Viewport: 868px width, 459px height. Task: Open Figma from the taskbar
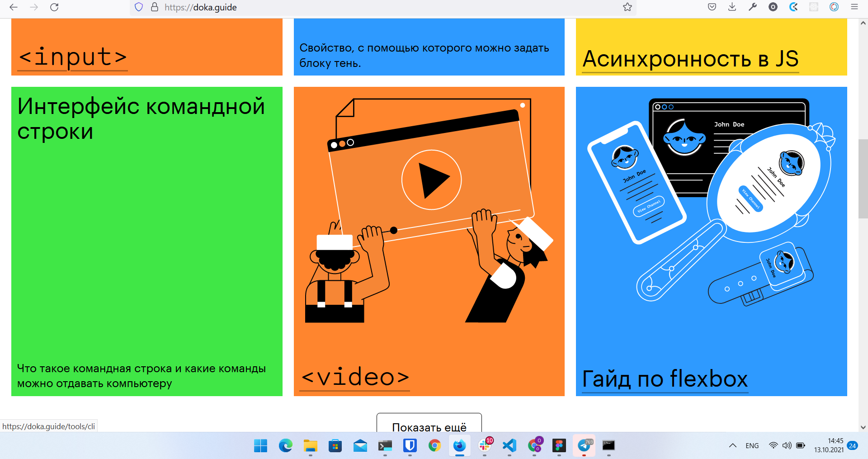(559, 446)
